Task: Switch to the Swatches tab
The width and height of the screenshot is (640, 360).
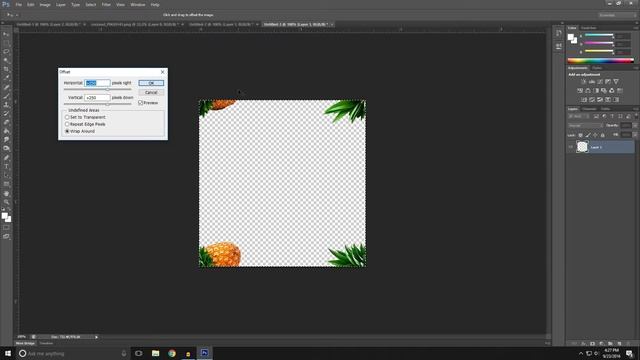Action: pos(589,28)
